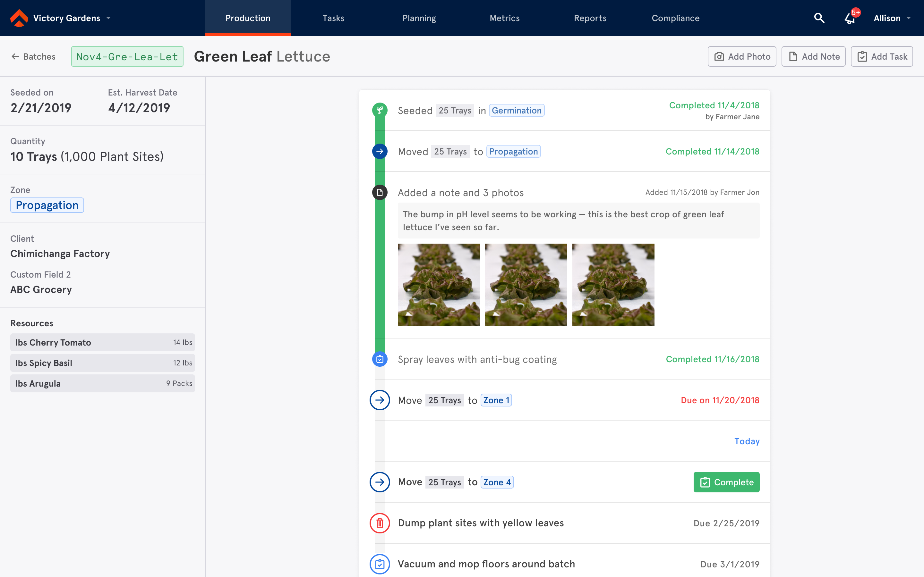Screen dimensions: 924x577
Task: Open the second lettuce photo thumbnail
Action: click(526, 284)
